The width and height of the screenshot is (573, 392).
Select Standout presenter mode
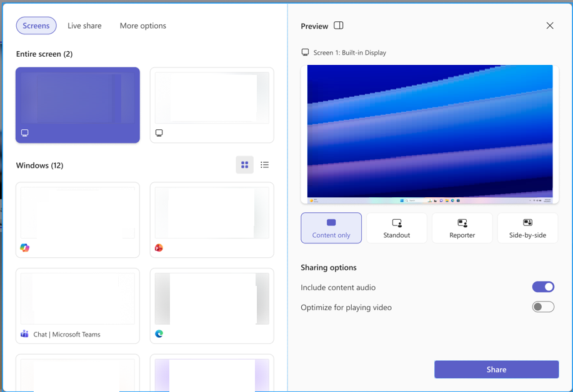[397, 228]
